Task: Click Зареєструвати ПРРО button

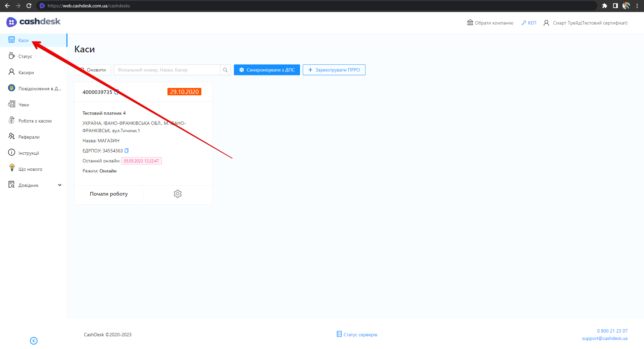Action: tap(334, 70)
